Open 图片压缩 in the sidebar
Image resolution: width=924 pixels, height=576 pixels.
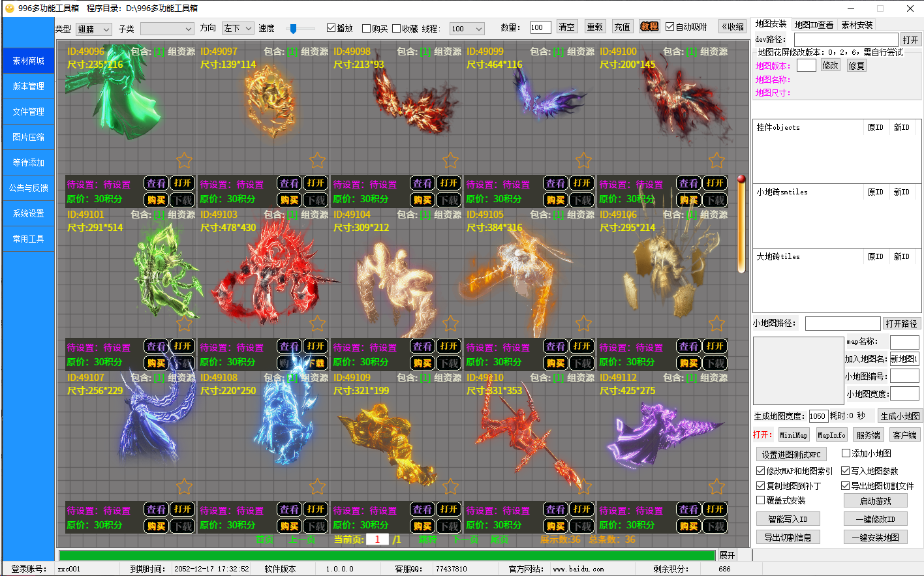[x=29, y=137]
